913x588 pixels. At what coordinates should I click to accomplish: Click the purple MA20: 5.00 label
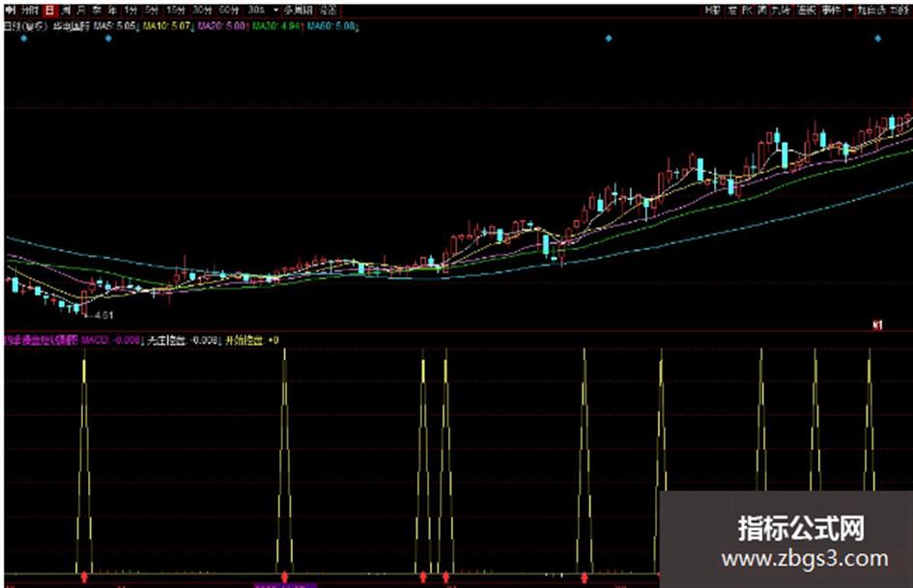click(221, 26)
